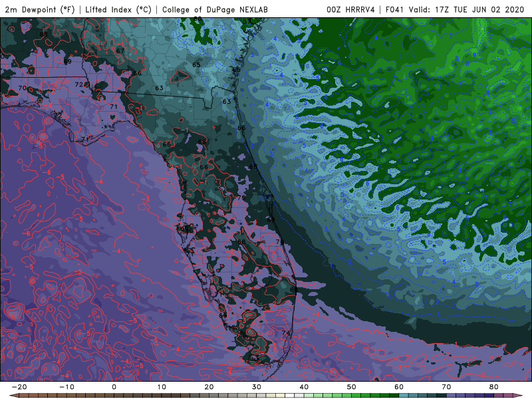Click the '60' color bar label
This screenshot has height=399, width=532.
click(399, 387)
